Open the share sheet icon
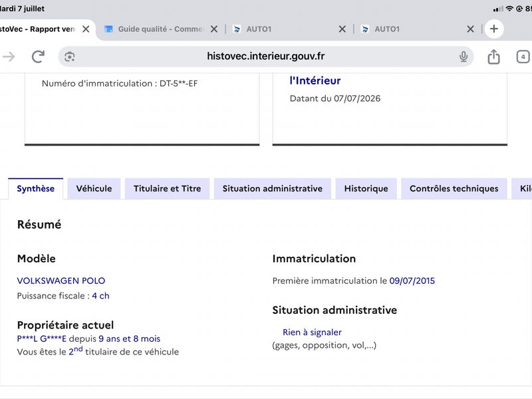Screen dimensions: 532x399 (493, 57)
